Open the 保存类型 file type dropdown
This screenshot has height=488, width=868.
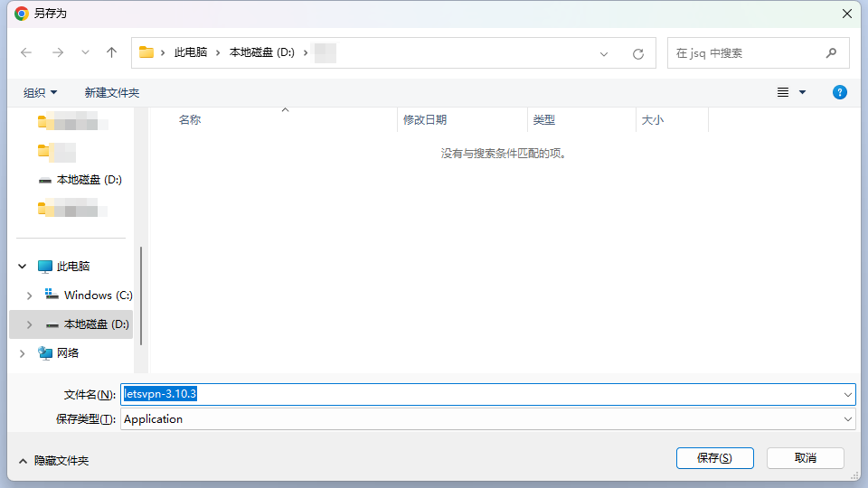click(848, 419)
